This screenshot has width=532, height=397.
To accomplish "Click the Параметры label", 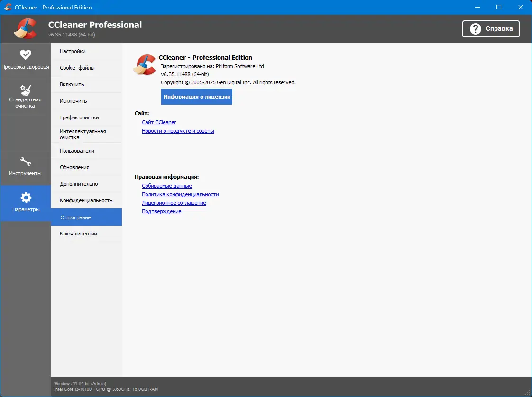I will coord(26,209).
